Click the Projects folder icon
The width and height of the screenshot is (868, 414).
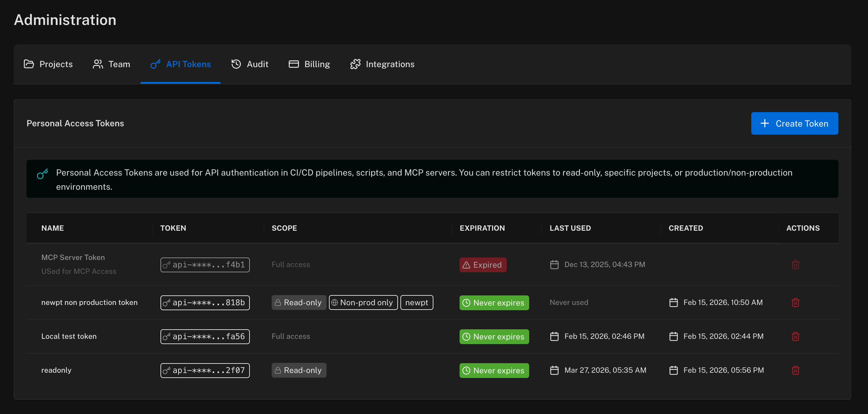29,64
